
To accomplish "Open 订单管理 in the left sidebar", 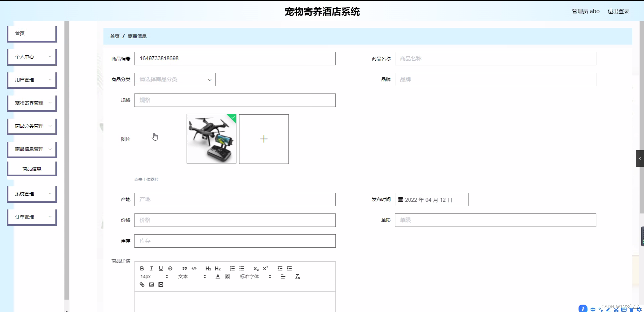I will pos(32,217).
